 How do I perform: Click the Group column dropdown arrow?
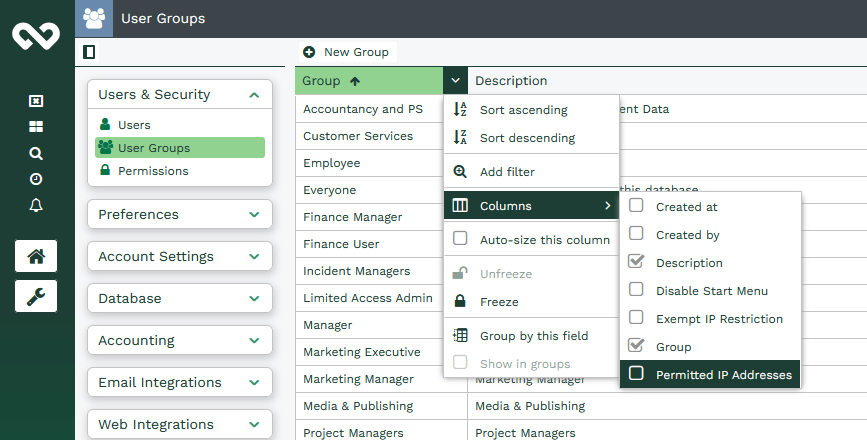click(x=455, y=80)
